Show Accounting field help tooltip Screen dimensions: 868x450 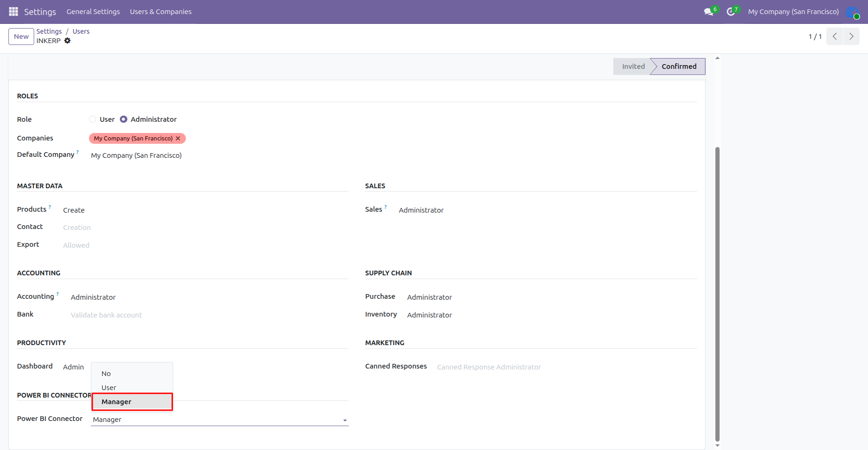pyautogui.click(x=58, y=294)
